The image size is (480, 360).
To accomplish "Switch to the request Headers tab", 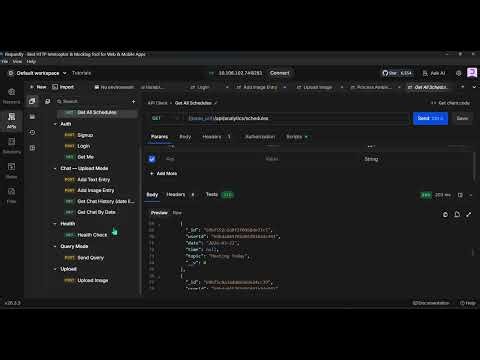I will (x=216, y=137).
